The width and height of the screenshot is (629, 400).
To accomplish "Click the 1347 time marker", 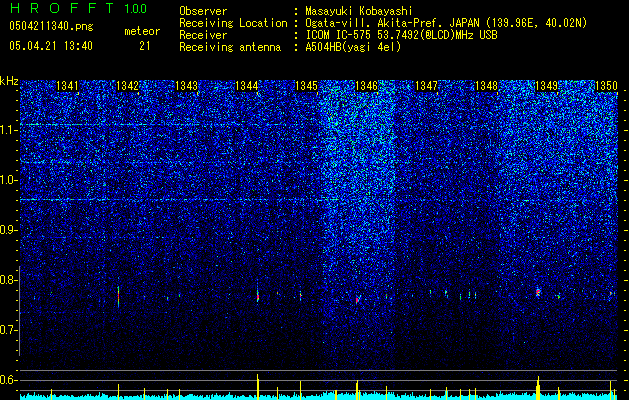I will (x=426, y=86).
